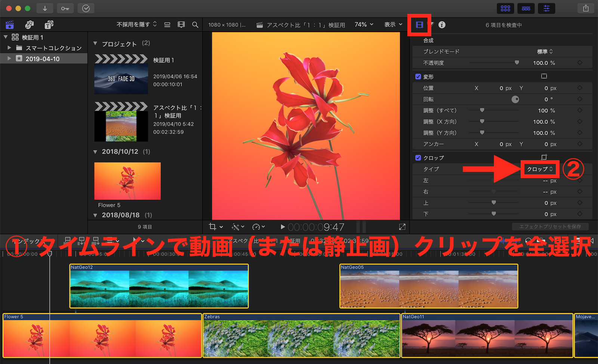
Task: Expand the スマートコレクション folder
Action: (x=9, y=48)
